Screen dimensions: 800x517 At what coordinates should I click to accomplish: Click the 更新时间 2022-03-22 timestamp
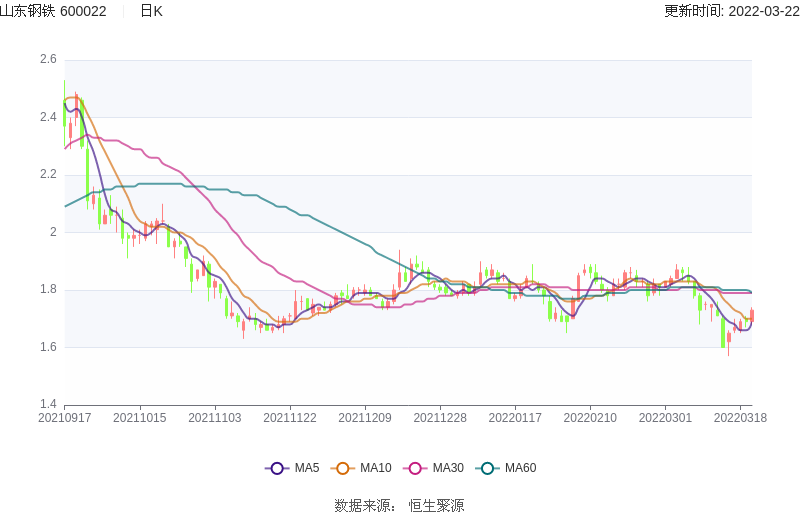coord(731,11)
